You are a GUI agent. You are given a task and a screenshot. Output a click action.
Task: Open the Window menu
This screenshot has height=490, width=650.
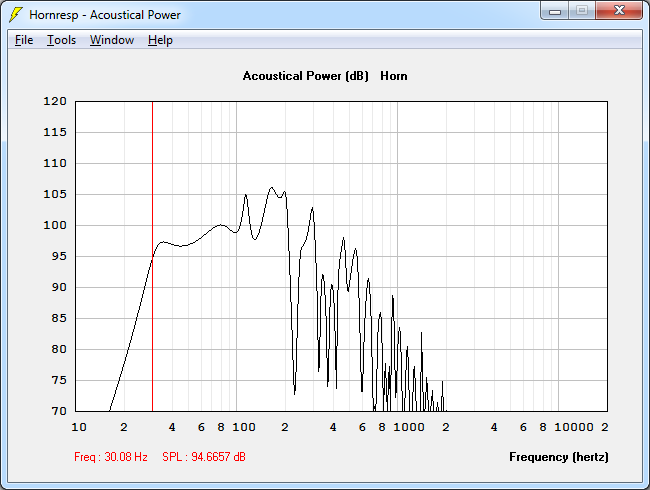coord(112,40)
